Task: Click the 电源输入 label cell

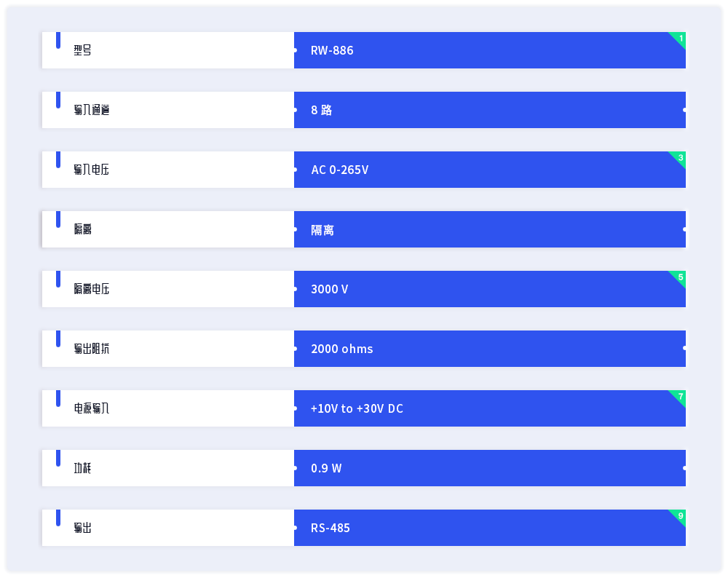Action: coord(168,408)
